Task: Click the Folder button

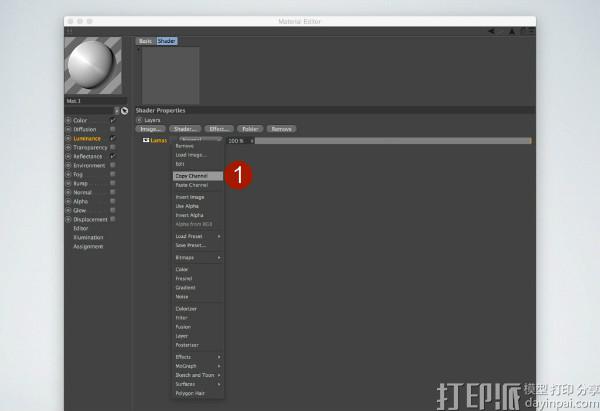Action: [250, 129]
